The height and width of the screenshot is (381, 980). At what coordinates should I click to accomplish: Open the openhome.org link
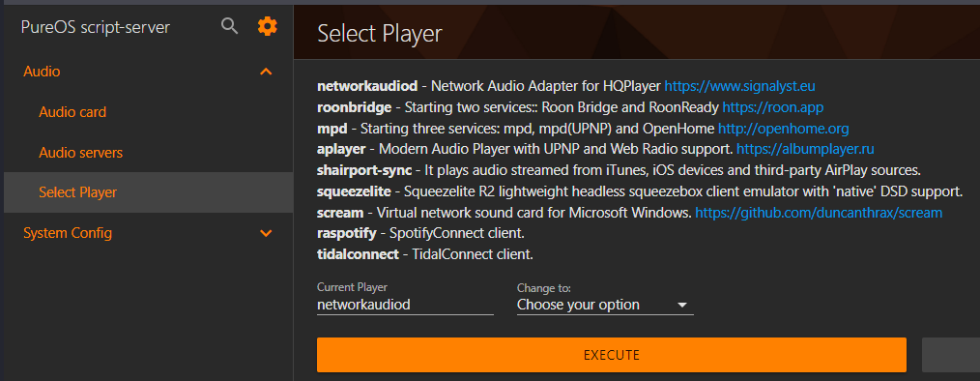tap(783, 129)
